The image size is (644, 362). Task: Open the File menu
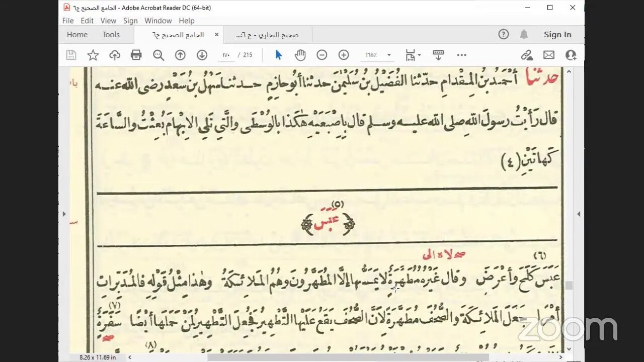[68, 21]
